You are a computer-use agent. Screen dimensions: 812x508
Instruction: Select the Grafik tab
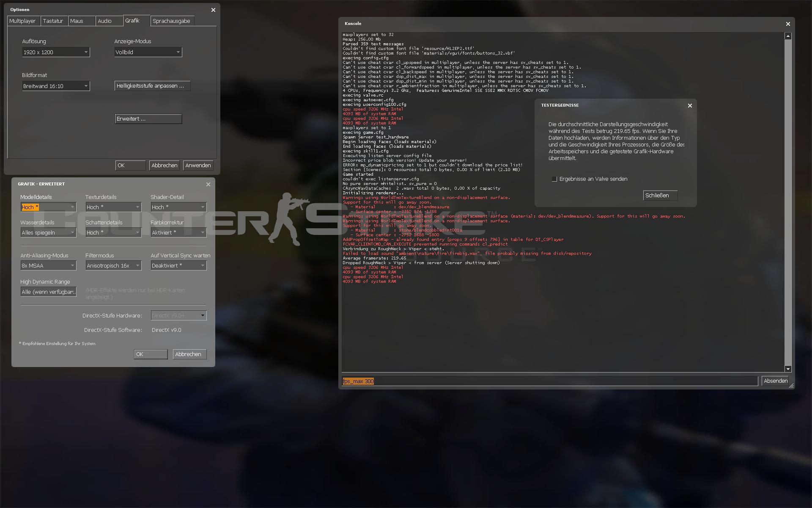[x=136, y=20]
